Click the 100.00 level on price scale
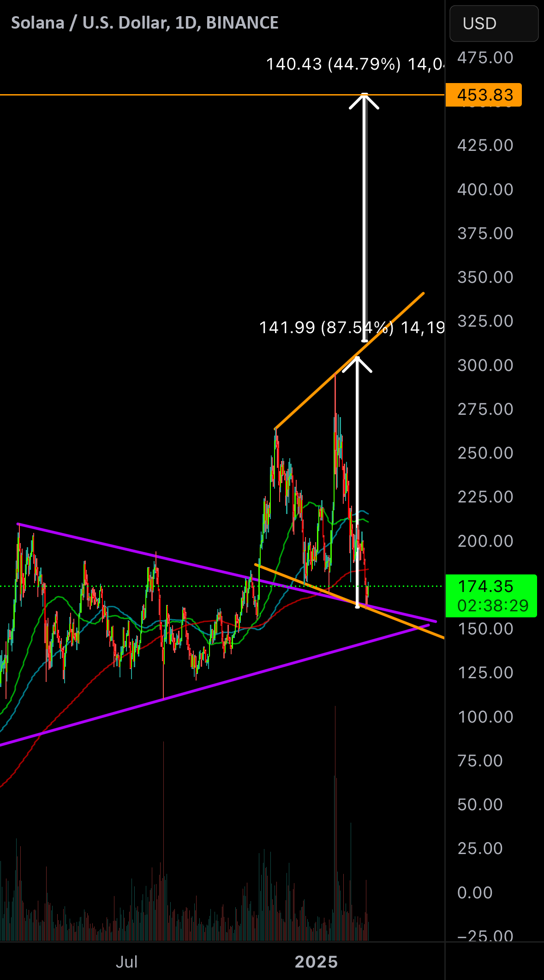 click(485, 717)
